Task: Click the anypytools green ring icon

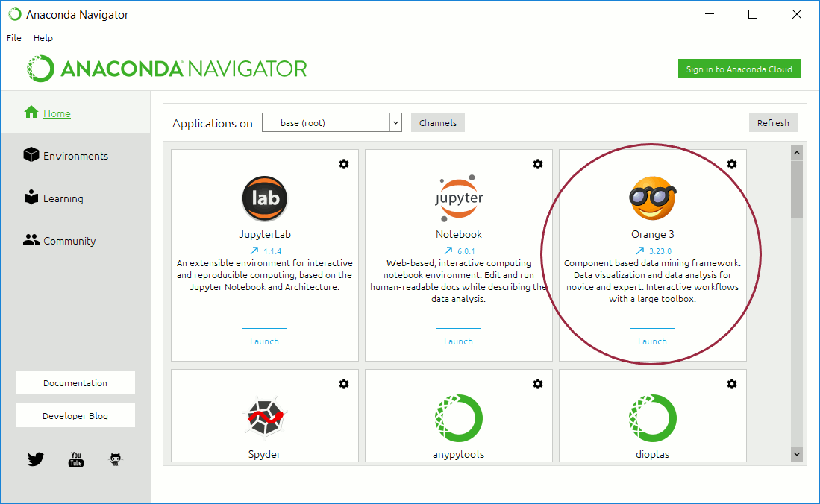Action: tap(458, 419)
